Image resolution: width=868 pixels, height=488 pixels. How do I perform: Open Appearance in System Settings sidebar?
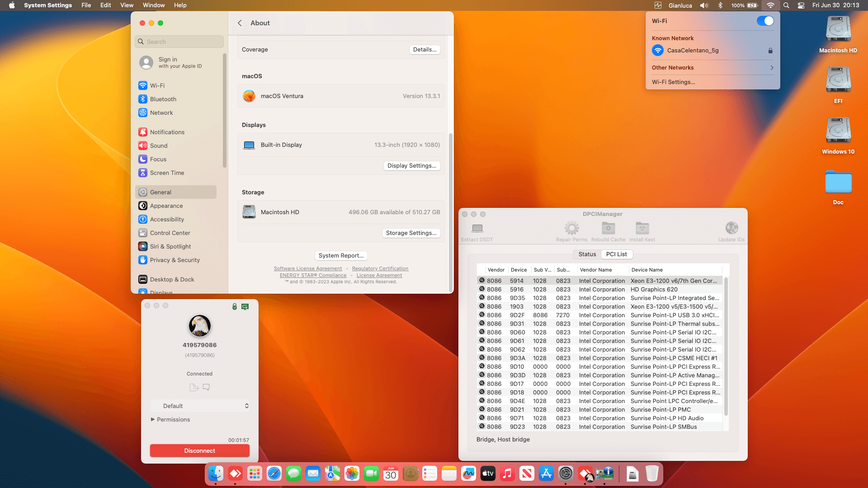pyautogui.click(x=175, y=206)
